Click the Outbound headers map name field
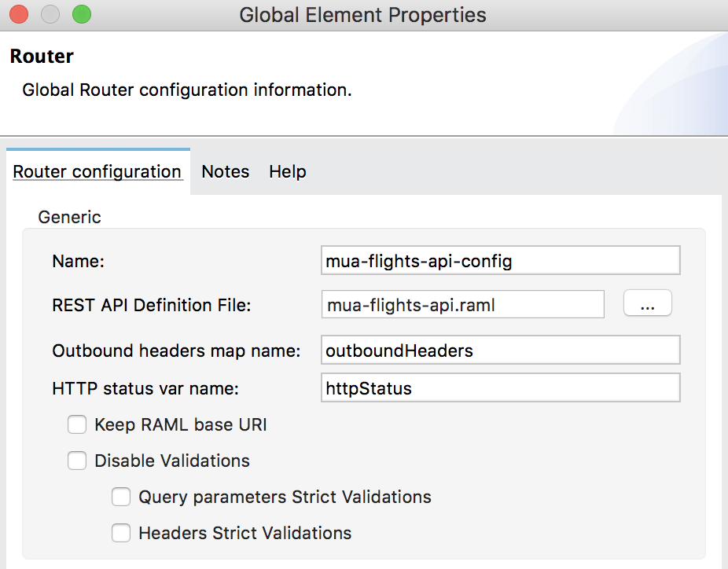 pos(501,350)
